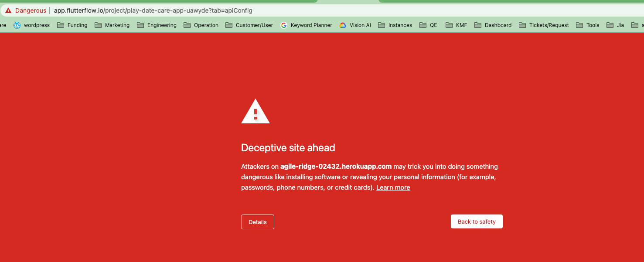The image size is (644, 262).
Task: Click the Details button
Action: pyautogui.click(x=257, y=222)
